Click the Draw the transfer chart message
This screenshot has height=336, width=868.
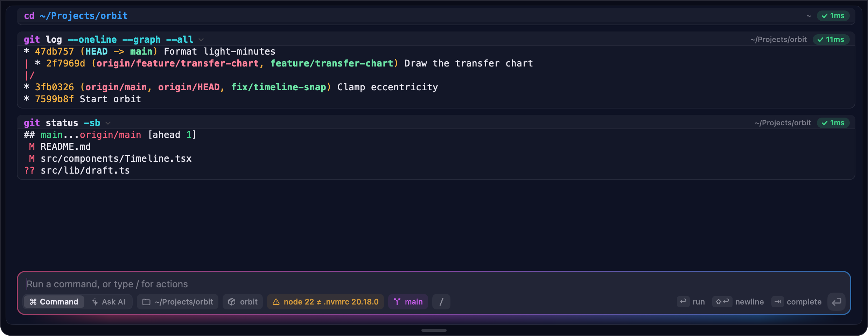pos(469,63)
